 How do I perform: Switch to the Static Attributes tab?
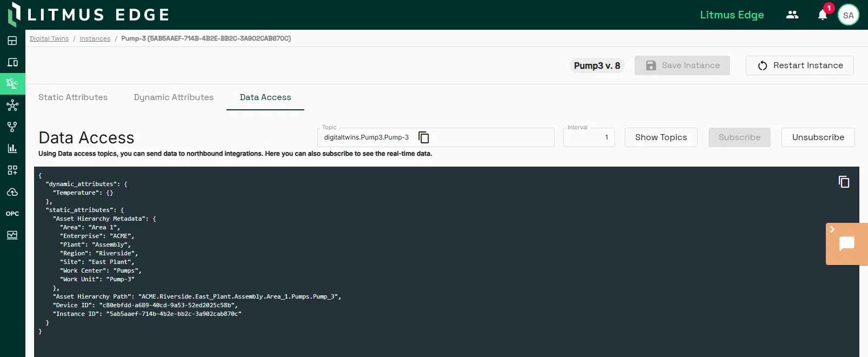click(73, 97)
